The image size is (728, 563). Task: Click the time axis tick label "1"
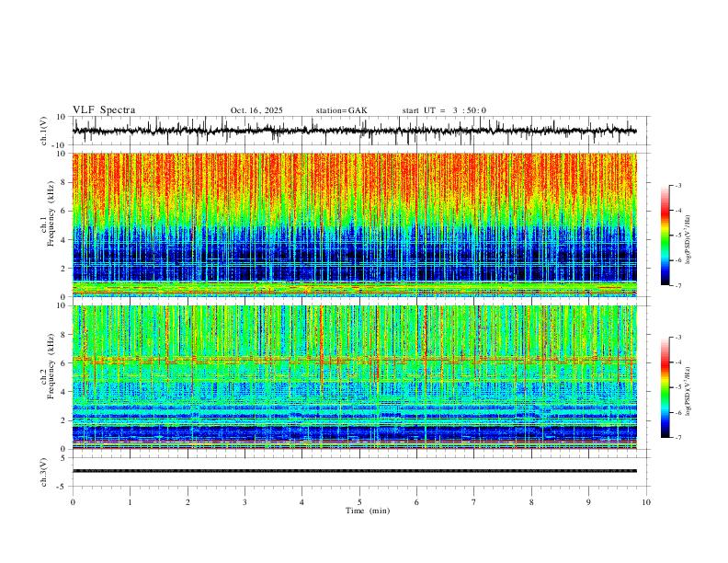[130, 502]
